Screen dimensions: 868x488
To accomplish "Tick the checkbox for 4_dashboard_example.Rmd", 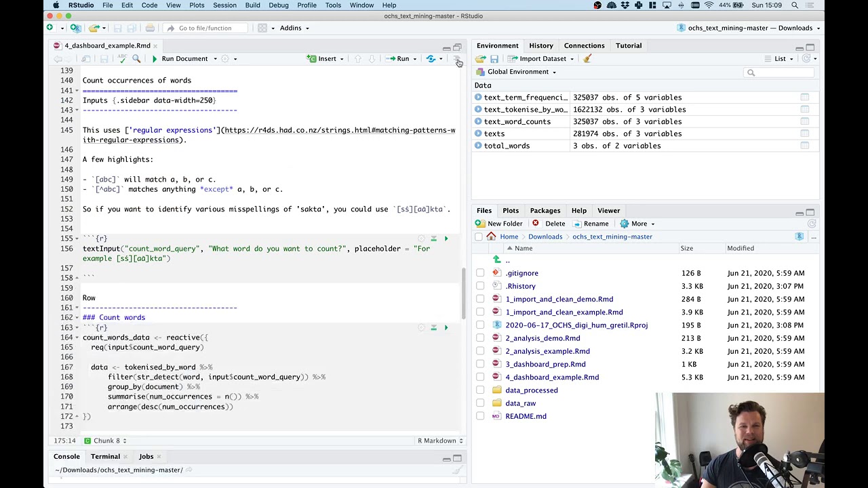I will point(480,377).
